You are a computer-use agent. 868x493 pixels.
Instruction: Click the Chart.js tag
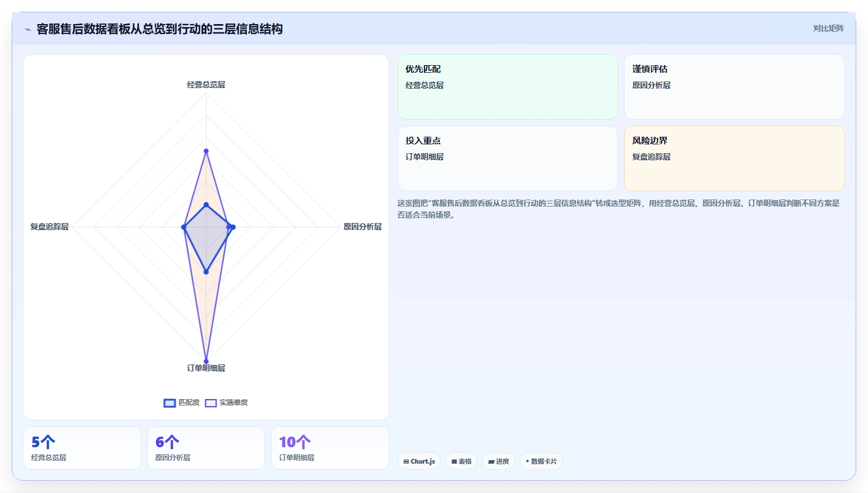(419, 461)
